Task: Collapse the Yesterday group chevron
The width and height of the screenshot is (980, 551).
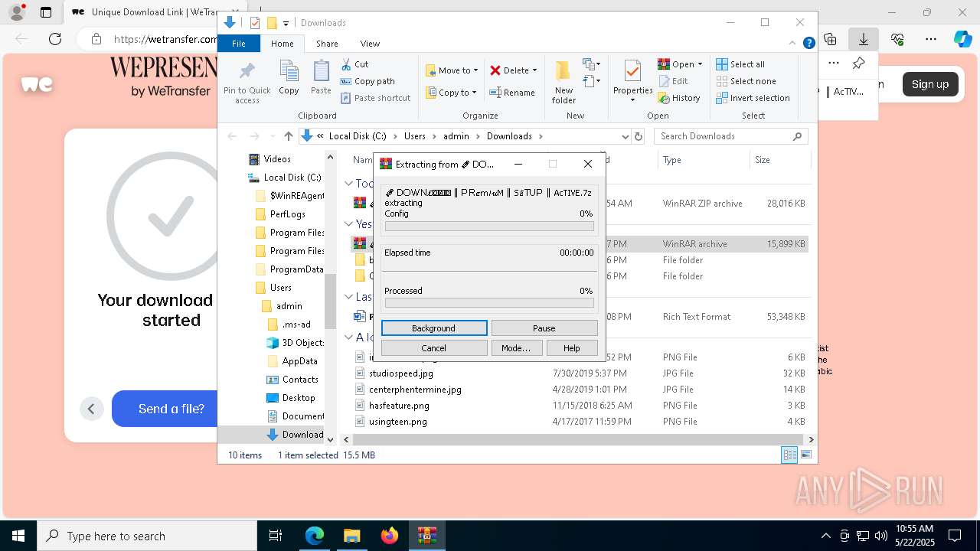Action: point(348,224)
